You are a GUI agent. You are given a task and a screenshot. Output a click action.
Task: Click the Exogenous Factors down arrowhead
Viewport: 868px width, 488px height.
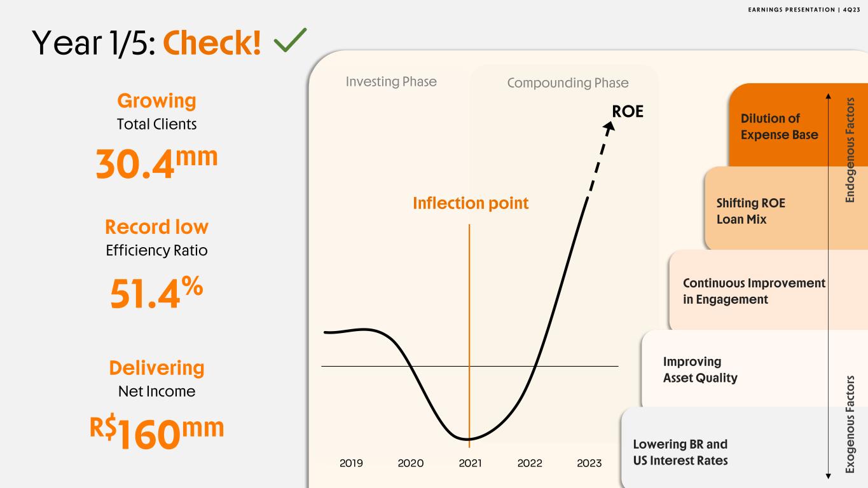828,475
